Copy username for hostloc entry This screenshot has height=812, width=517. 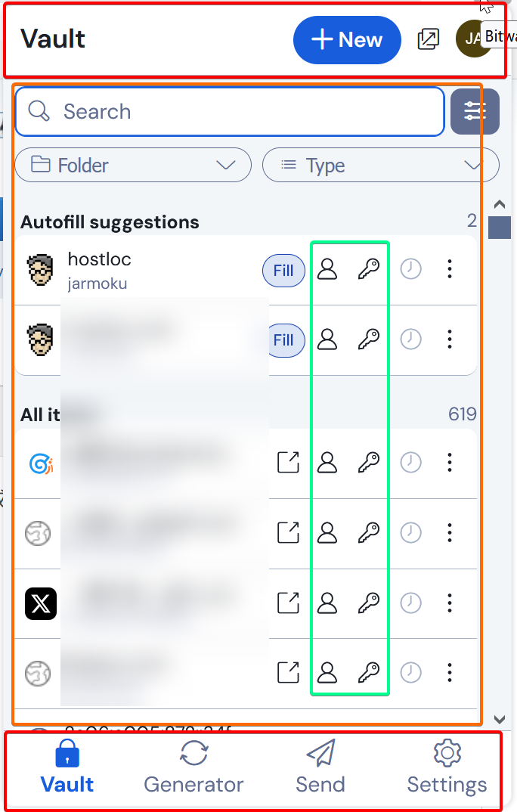(327, 269)
